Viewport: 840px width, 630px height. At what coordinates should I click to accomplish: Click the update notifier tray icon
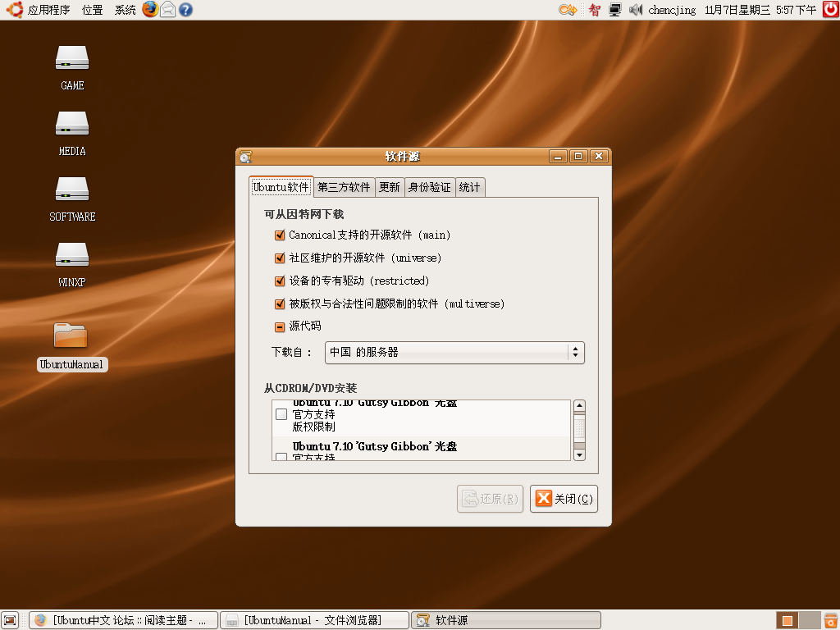click(x=568, y=10)
